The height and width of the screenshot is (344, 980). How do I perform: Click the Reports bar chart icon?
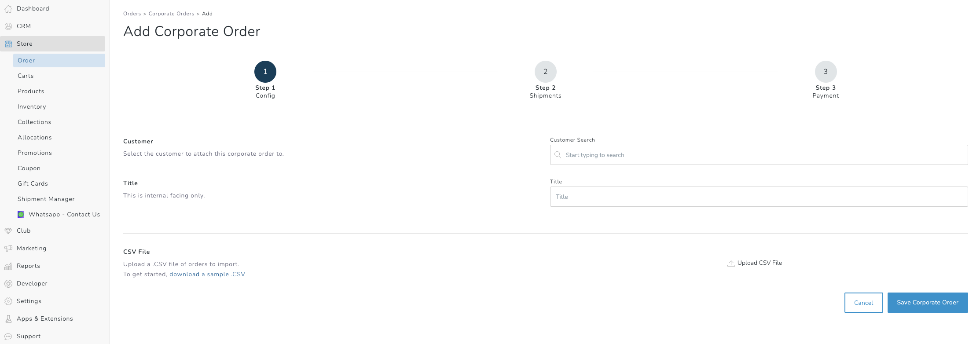coord(8,266)
